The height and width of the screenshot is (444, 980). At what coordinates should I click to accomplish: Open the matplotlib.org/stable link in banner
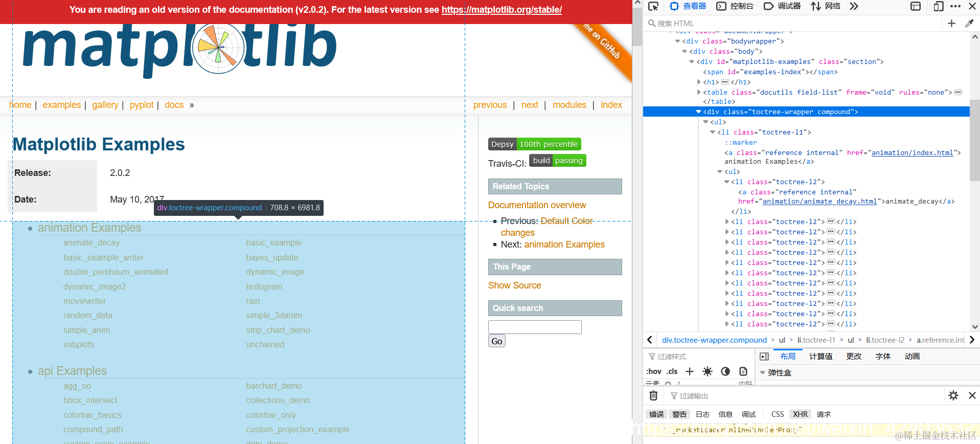[x=502, y=10]
